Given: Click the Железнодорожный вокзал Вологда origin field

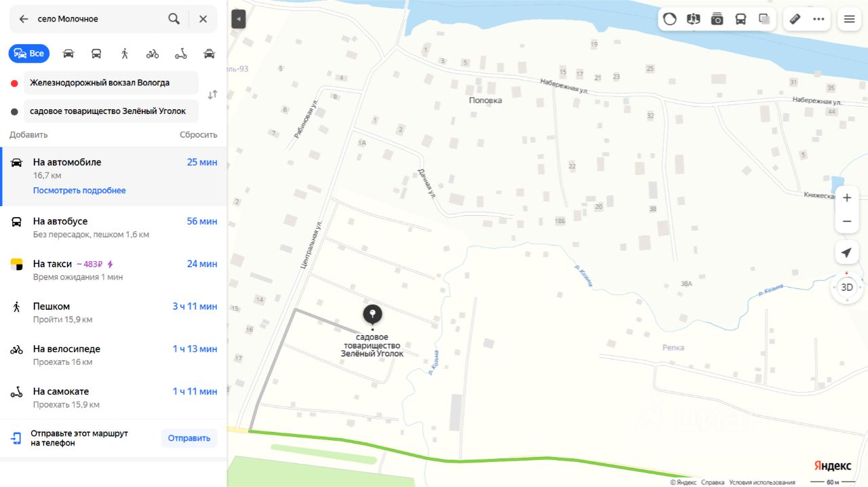Looking at the screenshot, I should point(111,83).
